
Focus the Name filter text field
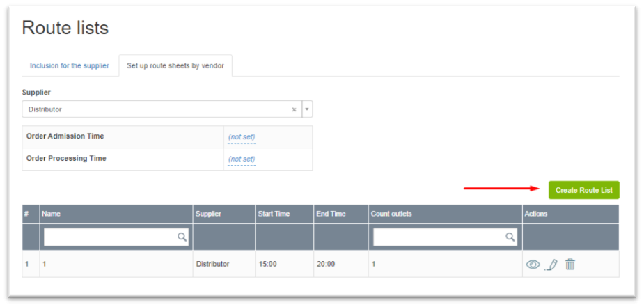pos(110,237)
